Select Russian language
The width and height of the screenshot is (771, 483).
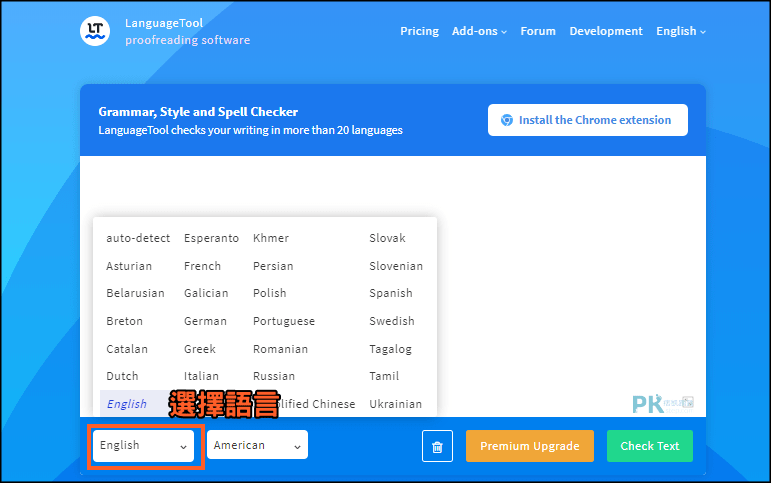(274, 376)
